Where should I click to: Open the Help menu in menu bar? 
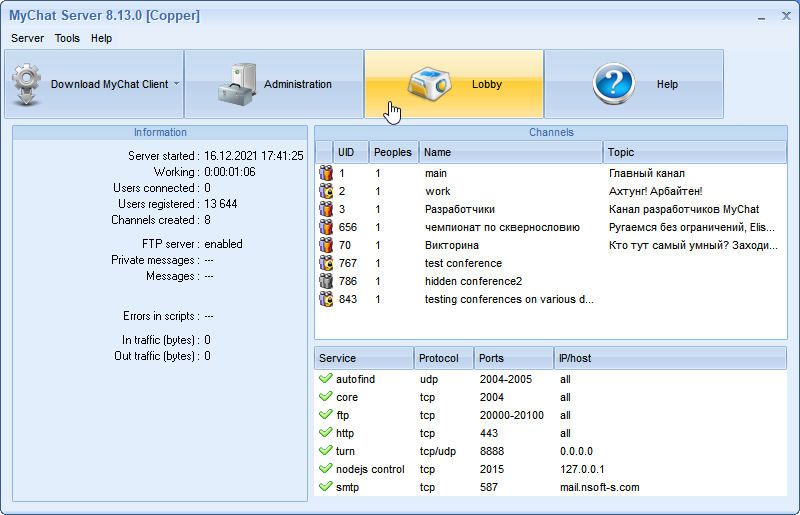coord(101,38)
